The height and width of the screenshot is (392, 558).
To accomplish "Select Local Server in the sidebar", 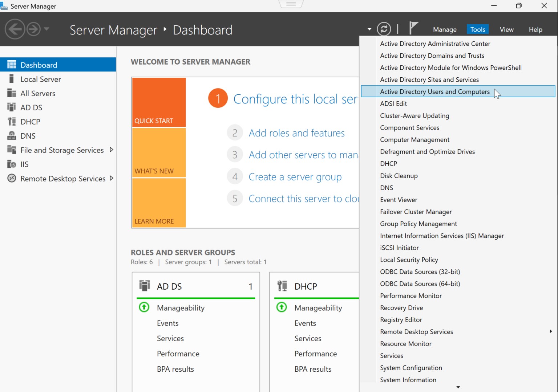I will [58, 79].
